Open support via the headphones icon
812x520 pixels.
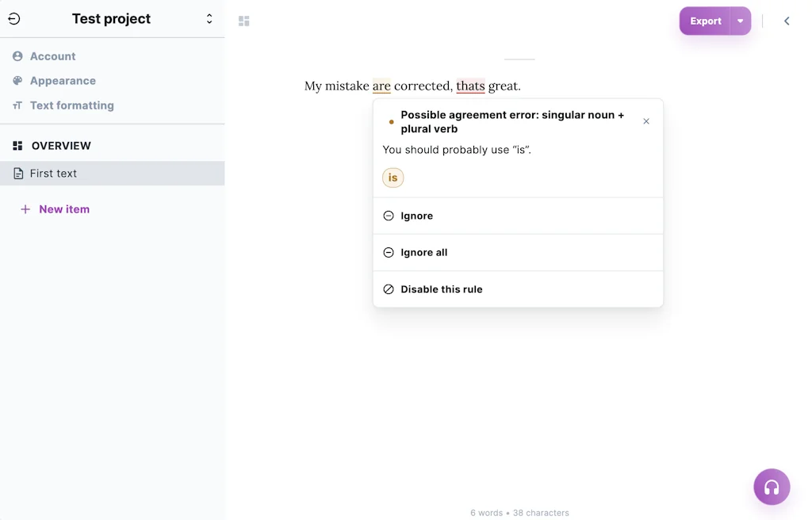772,486
